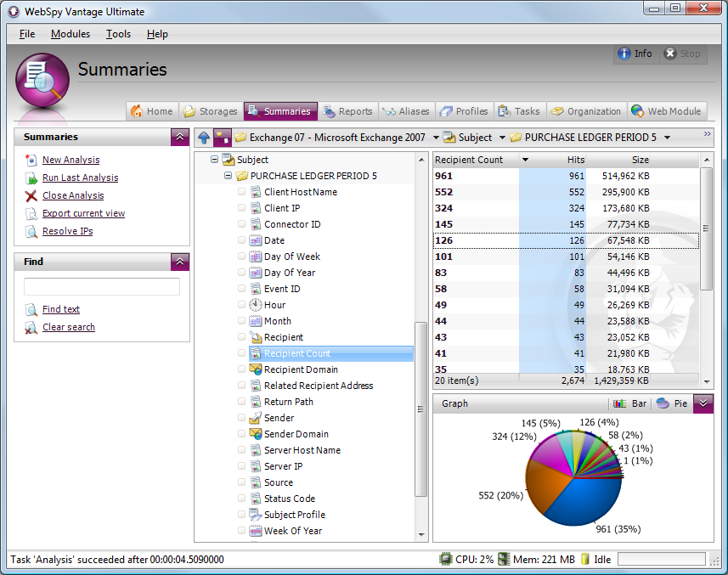
Task: Toggle checkbox next to Day Of Week
Action: click(241, 256)
